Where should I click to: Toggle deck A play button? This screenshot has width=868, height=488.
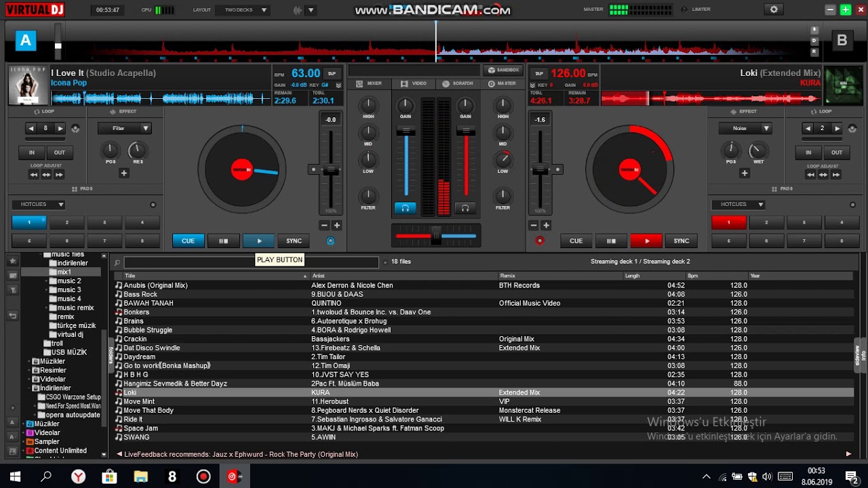(x=258, y=241)
